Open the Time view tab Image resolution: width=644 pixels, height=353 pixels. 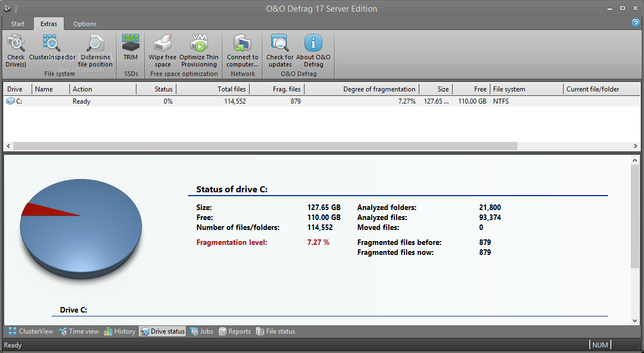pos(79,331)
